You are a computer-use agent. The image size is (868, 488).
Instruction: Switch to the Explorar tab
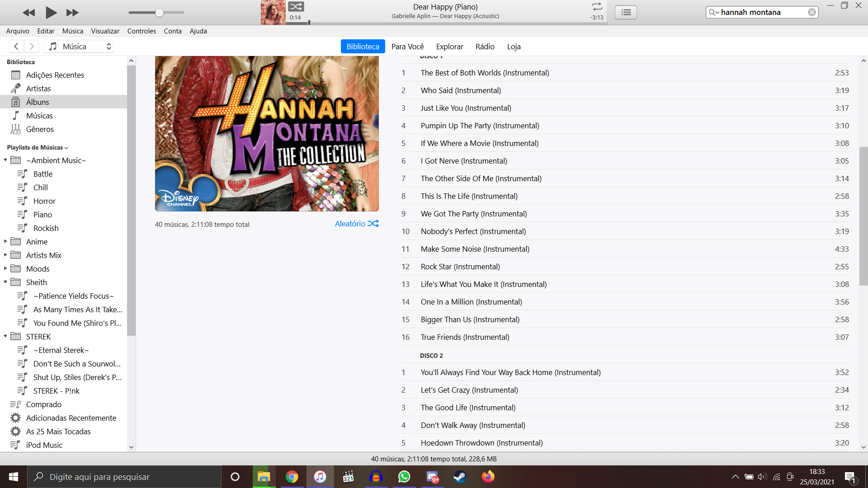(449, 47)
